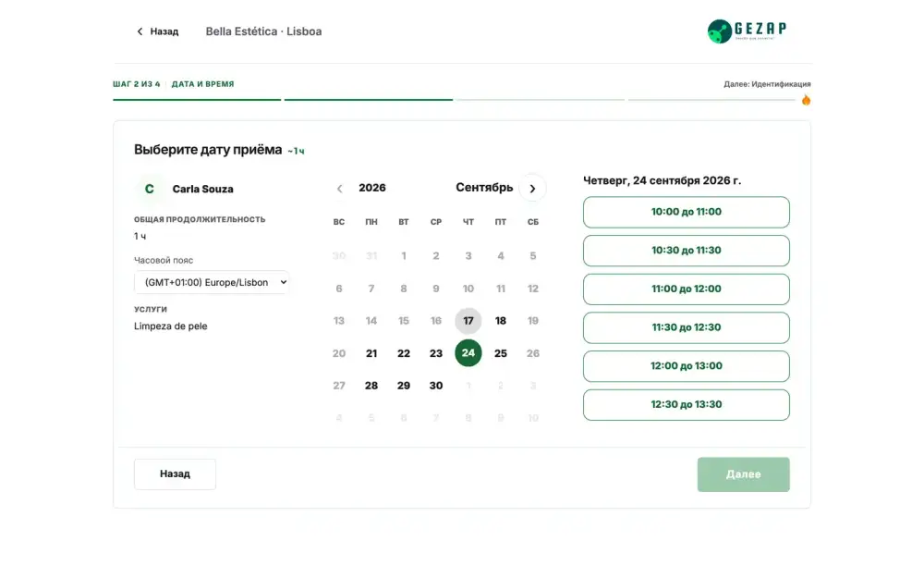Choose September 30 on the calendar
This screenshot has width=924, height=578.
coord(435,386)
